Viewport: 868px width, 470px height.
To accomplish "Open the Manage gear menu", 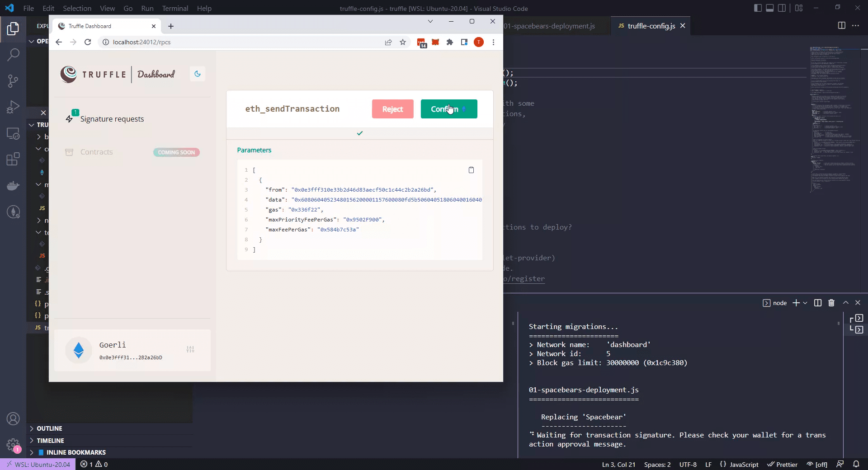I will pos(13,445).
